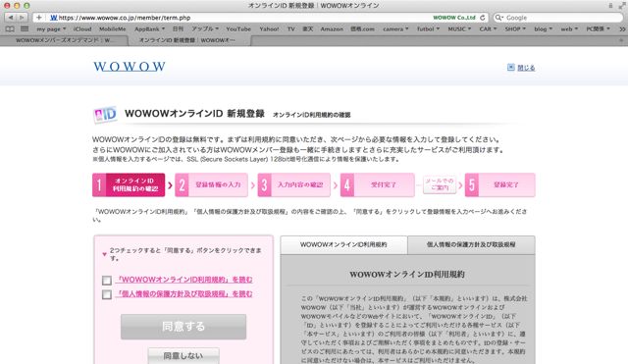Click the magnifier icon in the Google search box
The width and height of the screenshot is (628, 364).
498,18
